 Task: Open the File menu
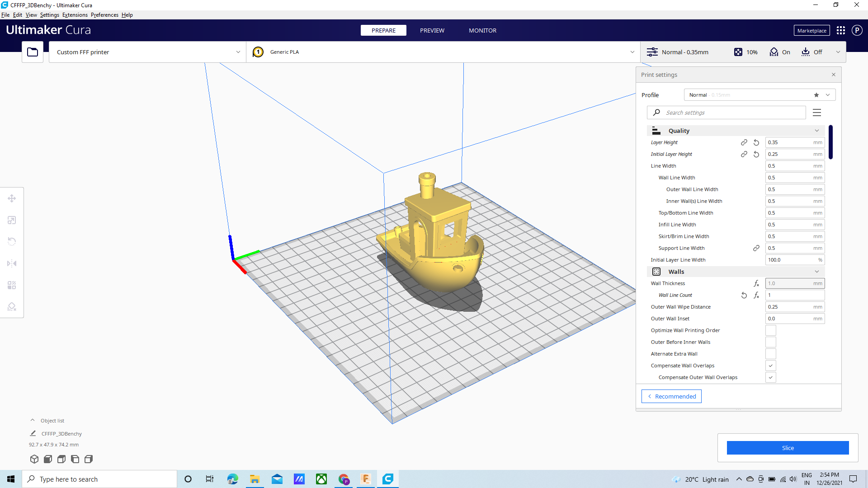coord(5,15)
